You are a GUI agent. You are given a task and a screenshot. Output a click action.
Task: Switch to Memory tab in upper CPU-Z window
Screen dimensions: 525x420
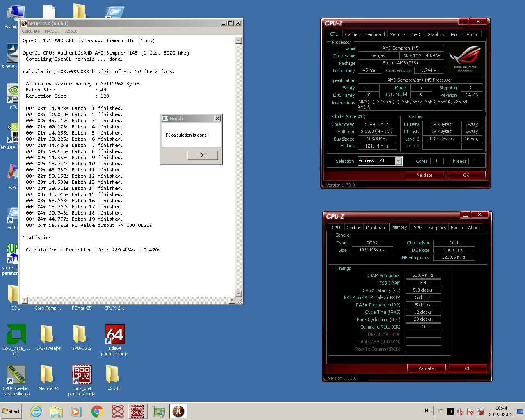[x=397, y=34]
